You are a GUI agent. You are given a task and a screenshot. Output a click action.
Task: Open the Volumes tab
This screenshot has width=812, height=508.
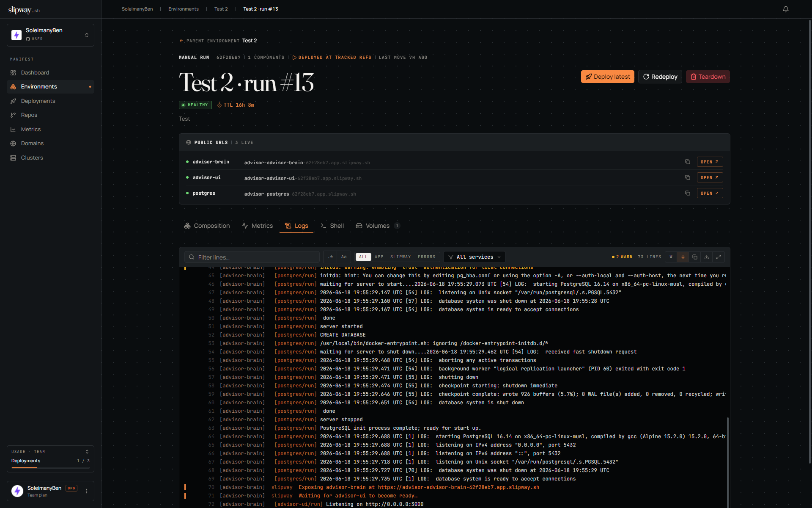[x=378, y=226]
